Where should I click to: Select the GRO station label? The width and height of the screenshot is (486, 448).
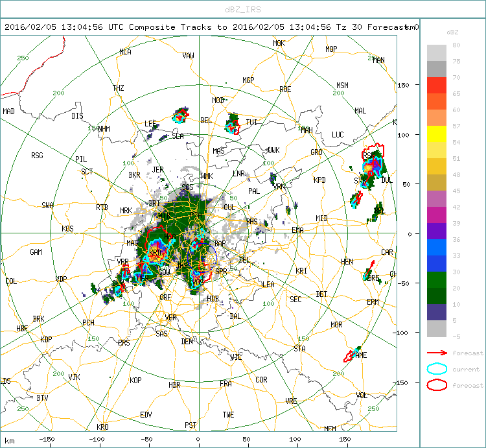pos(316,152)
